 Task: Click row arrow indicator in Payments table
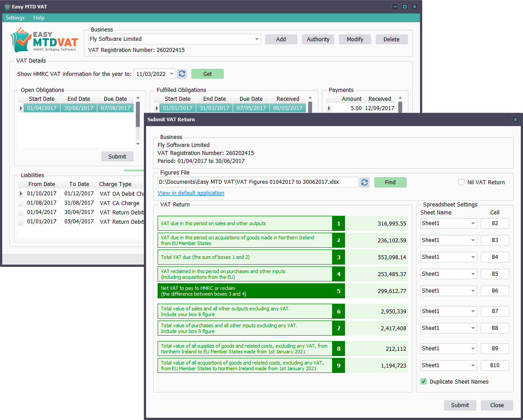pos(329,108)
